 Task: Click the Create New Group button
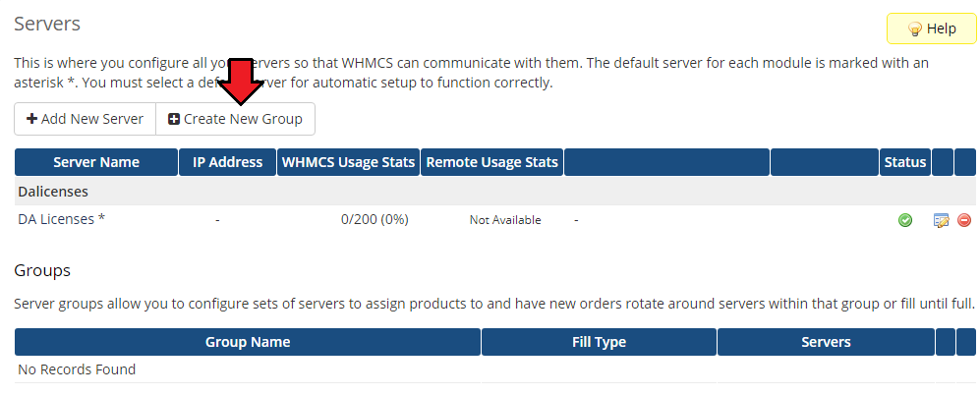point(235,119)
